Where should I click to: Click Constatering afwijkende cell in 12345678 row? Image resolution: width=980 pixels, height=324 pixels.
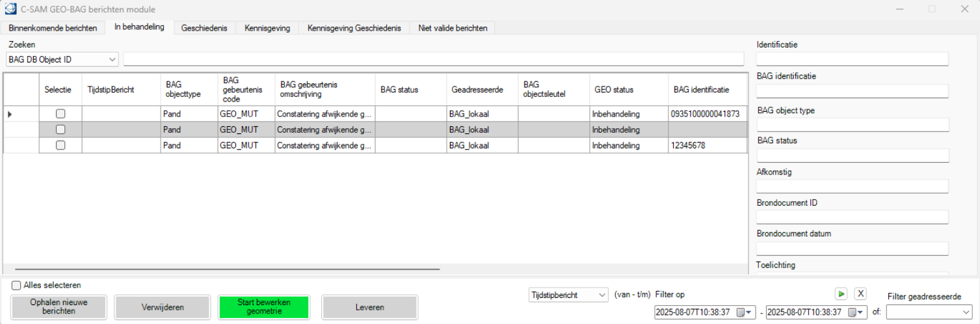tap(325, 145)
